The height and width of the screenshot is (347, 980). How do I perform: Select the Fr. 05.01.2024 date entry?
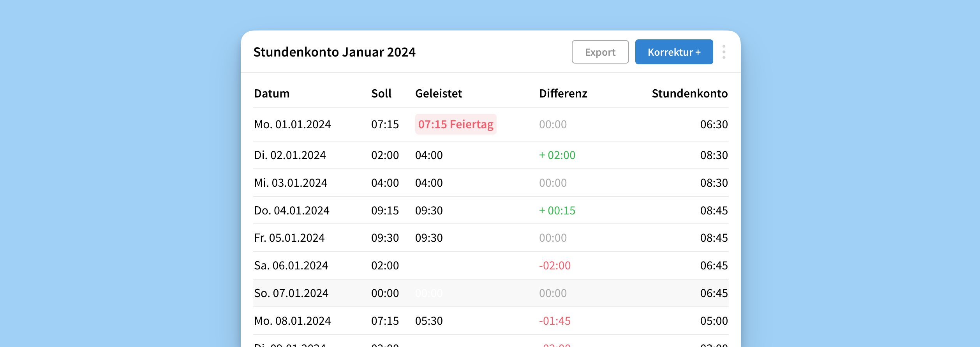[289, 238]
